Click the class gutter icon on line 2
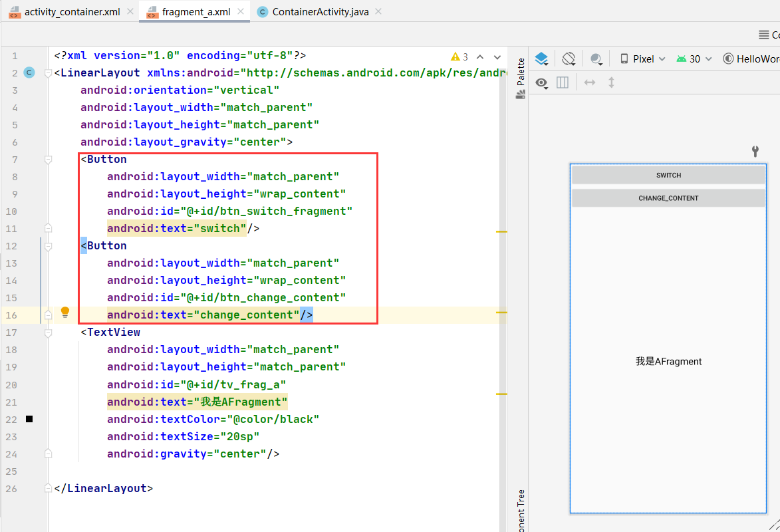The height and width of the screenshot is (532, 780). pos(29,72)
